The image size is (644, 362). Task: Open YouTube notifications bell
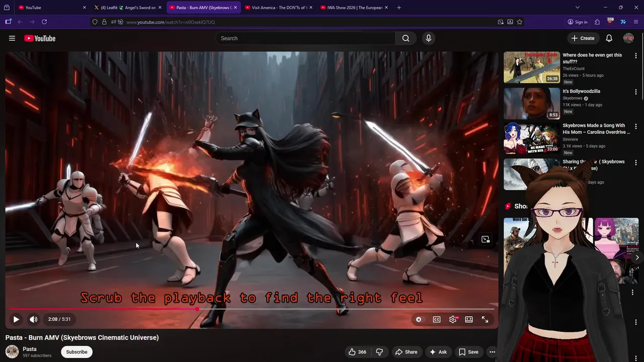click(x=609, y=38)
